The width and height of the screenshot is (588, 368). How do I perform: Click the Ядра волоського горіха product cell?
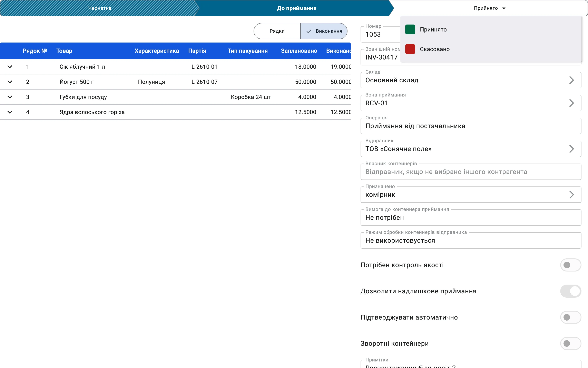pyautogui.click(x=92, y=112)
